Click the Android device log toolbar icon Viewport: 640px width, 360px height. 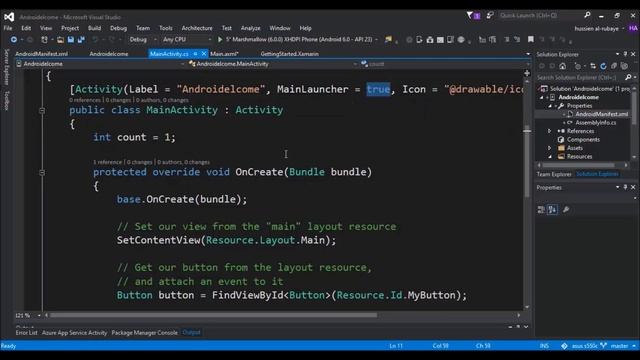(x=450, y=40)
